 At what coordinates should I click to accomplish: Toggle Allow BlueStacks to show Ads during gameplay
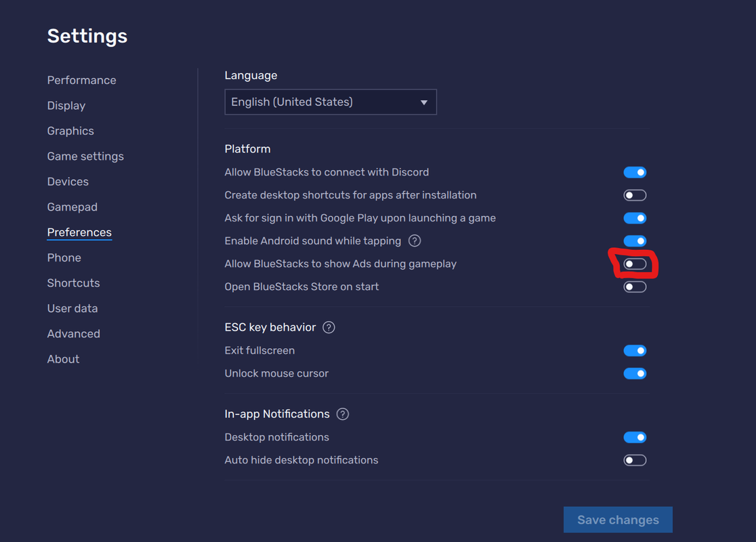[x=635, y=264]
